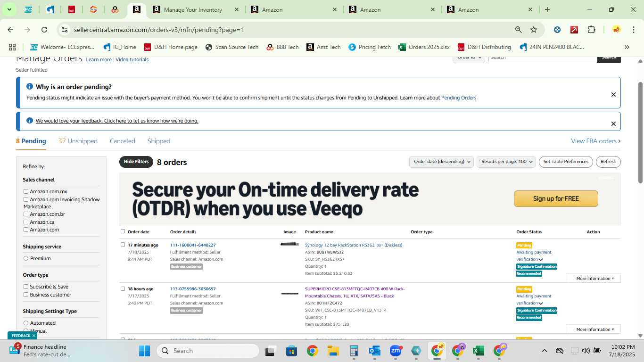Bookmark this page with the star icon

(x=534, y=30)
